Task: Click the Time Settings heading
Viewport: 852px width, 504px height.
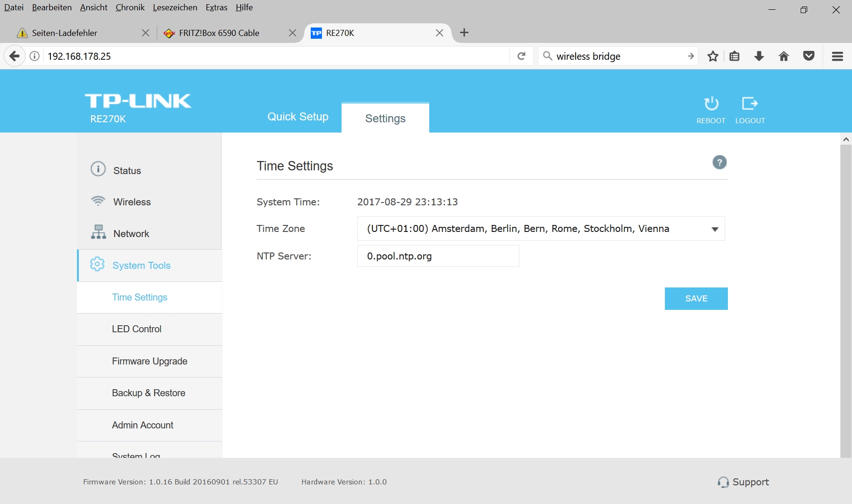Action: tap(295, 166)
